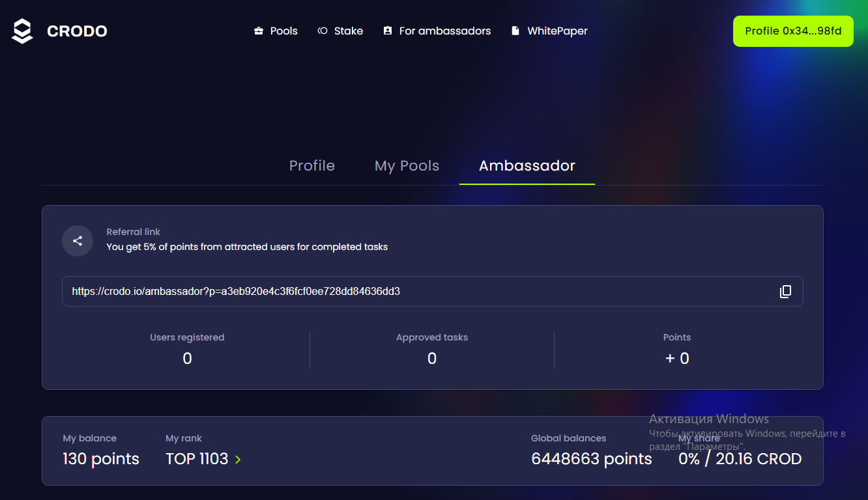The width and height of the screenshot is (868, 500).
Task: Click the share icon beside Referral link
Action: 78,241
